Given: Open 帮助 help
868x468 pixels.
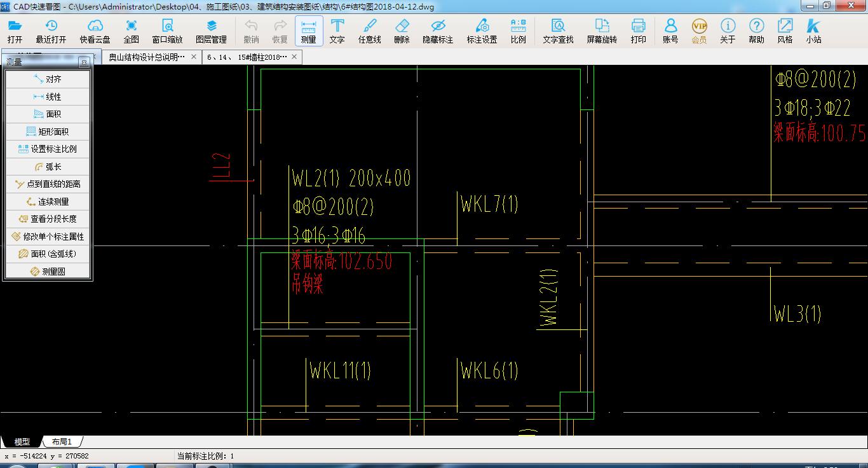Looking at the screenshot, I should tap(756, 31).
